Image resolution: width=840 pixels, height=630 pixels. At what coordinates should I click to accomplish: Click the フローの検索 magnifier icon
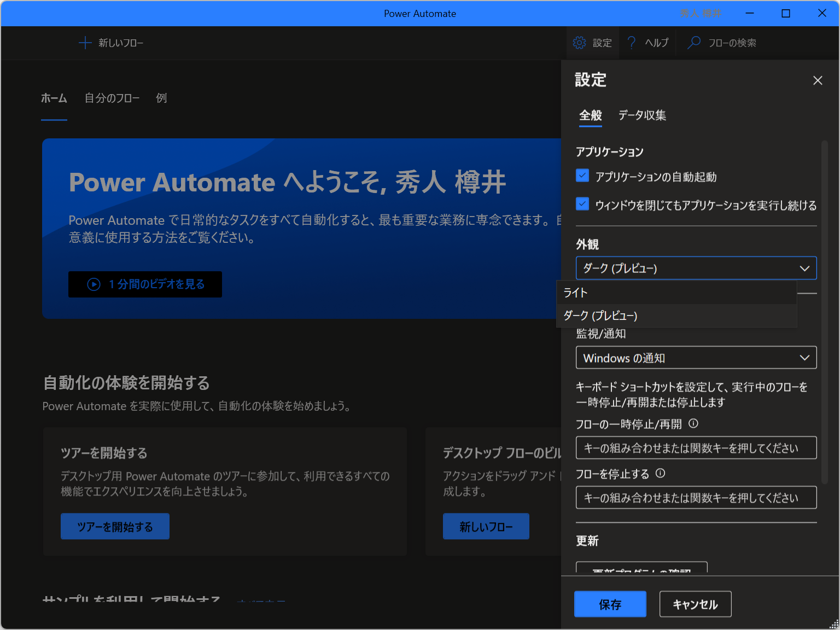[693, 43]
